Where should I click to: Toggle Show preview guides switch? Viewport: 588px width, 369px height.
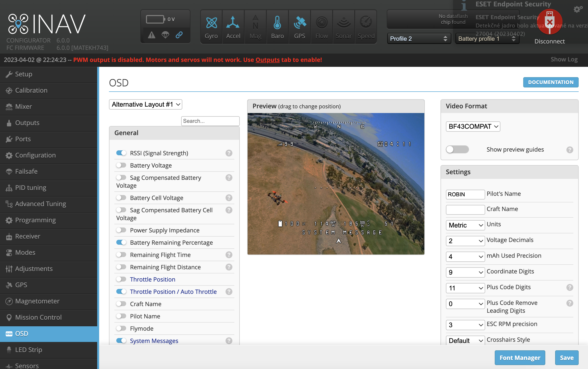click(x=457, y=149)
